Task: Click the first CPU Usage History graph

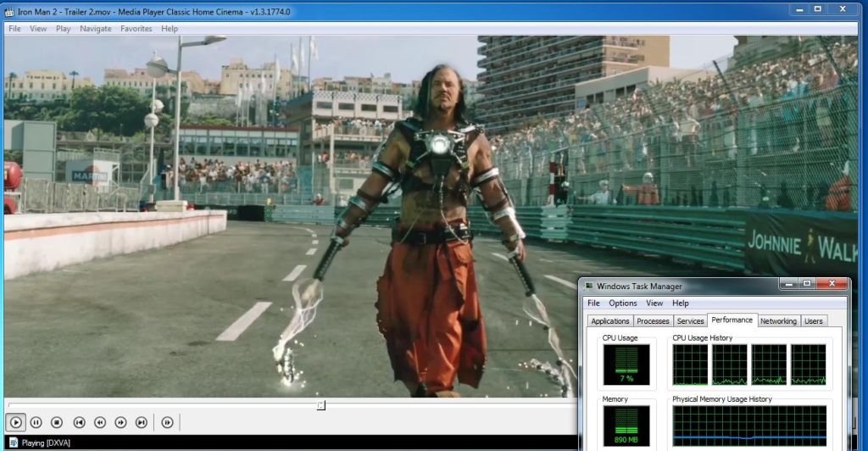Action: pos(690,365)
